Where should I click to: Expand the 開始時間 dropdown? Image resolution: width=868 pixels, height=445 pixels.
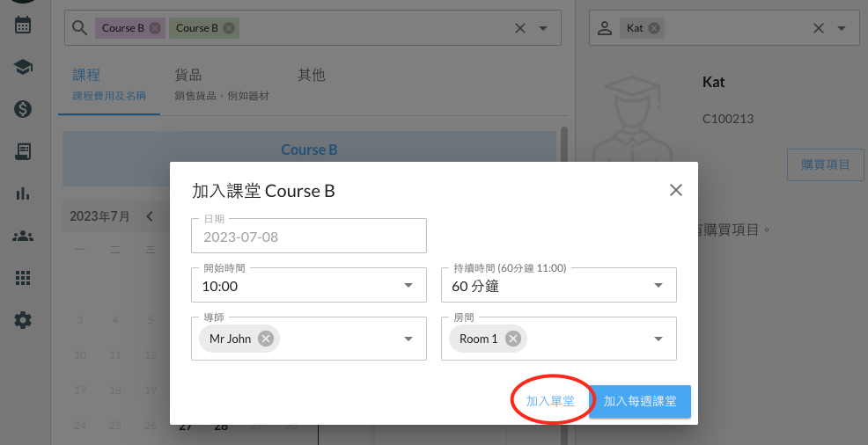(x=408, y=286)
